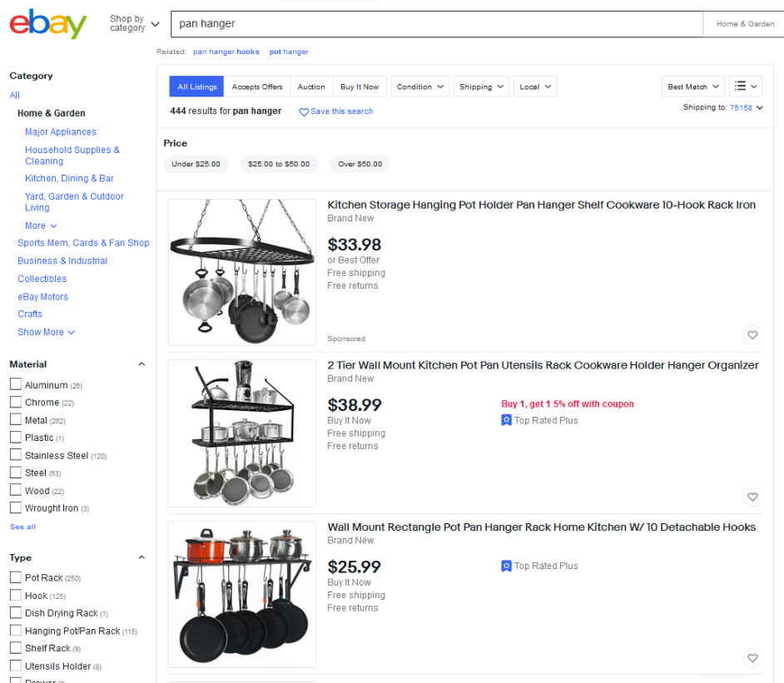Click the heart icon to save this search
Screen dimensions: 784x683
tap(304, 111)
